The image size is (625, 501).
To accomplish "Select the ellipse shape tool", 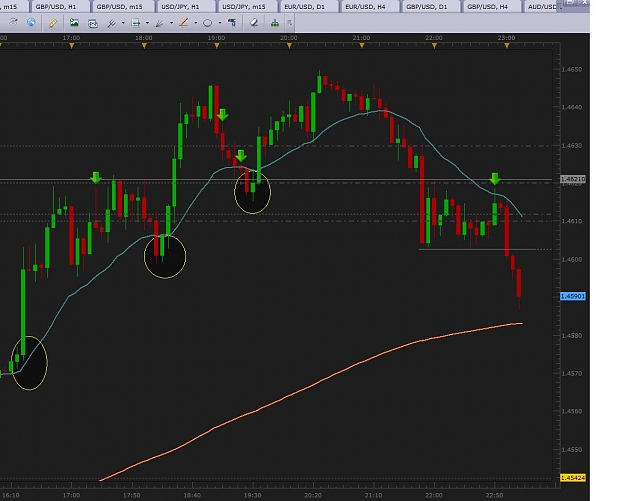I will click(208, 23).
